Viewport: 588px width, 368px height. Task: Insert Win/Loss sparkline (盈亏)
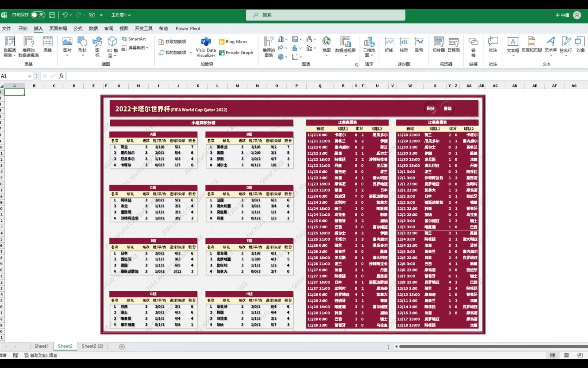tap(419, 45)
